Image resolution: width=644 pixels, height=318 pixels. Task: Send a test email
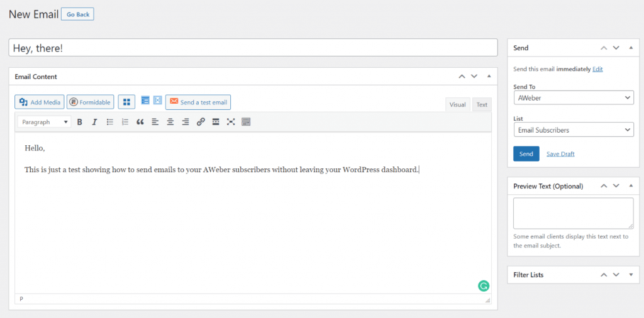tap(198, 102)
